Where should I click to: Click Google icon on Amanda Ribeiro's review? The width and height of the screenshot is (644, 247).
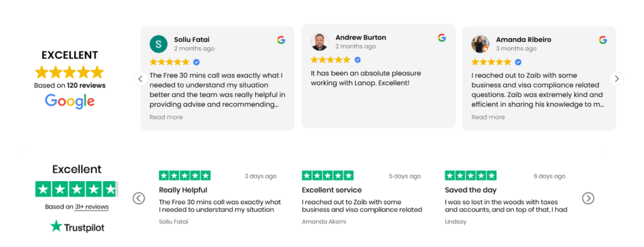tap(602, 40)
